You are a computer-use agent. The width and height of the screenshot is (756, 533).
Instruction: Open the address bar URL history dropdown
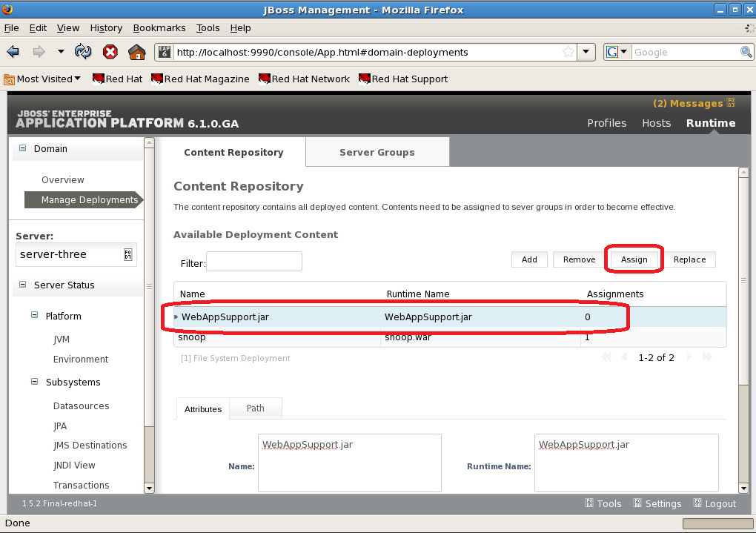click(586, 52)
